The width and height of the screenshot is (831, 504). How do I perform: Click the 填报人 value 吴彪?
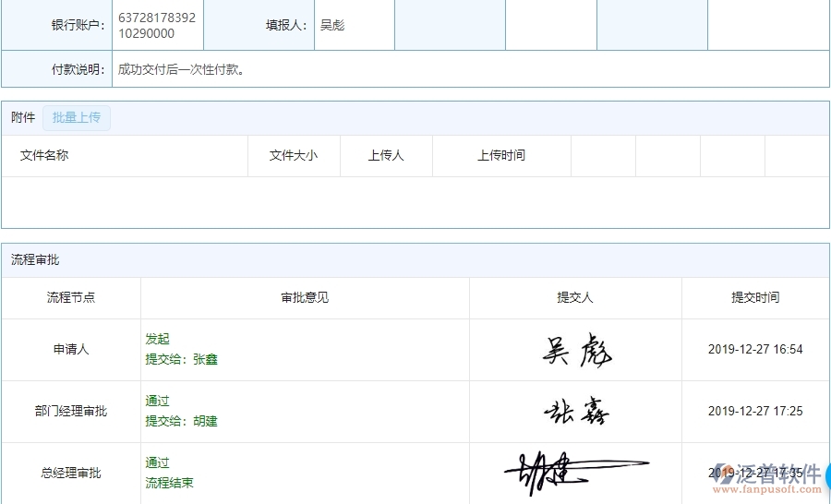click(x=332, y=26)
